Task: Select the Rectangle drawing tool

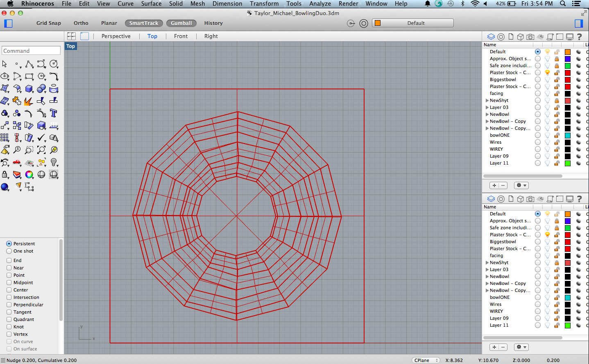Action: pyautogui.click(x=29, y=76)
